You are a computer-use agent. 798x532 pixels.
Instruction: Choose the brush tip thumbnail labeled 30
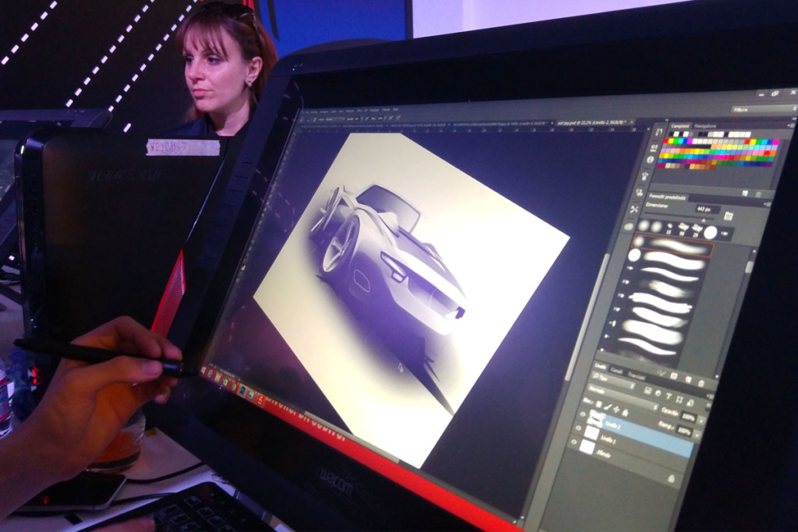point(683,229)
